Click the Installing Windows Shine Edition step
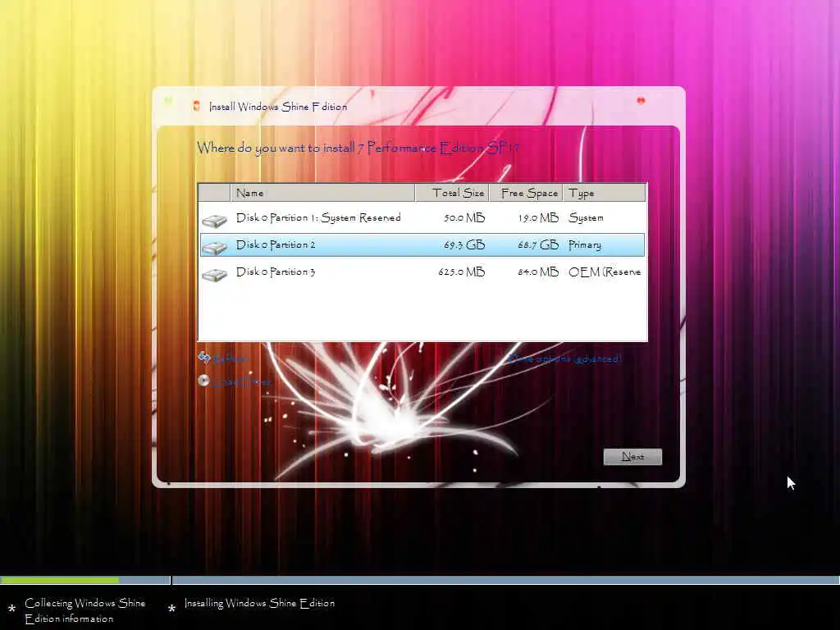840x630 pixels. click(x=259, y=603)
